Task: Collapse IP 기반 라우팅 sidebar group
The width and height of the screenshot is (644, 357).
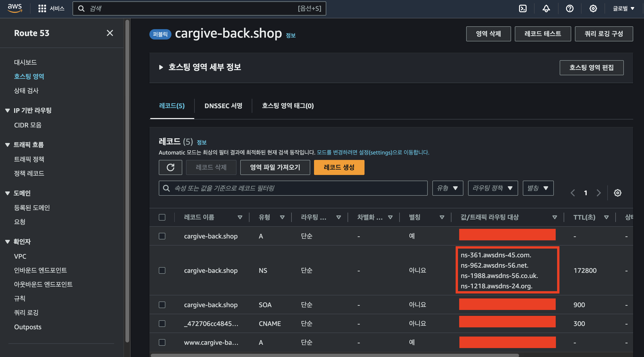Action: (x=8, y=110)
